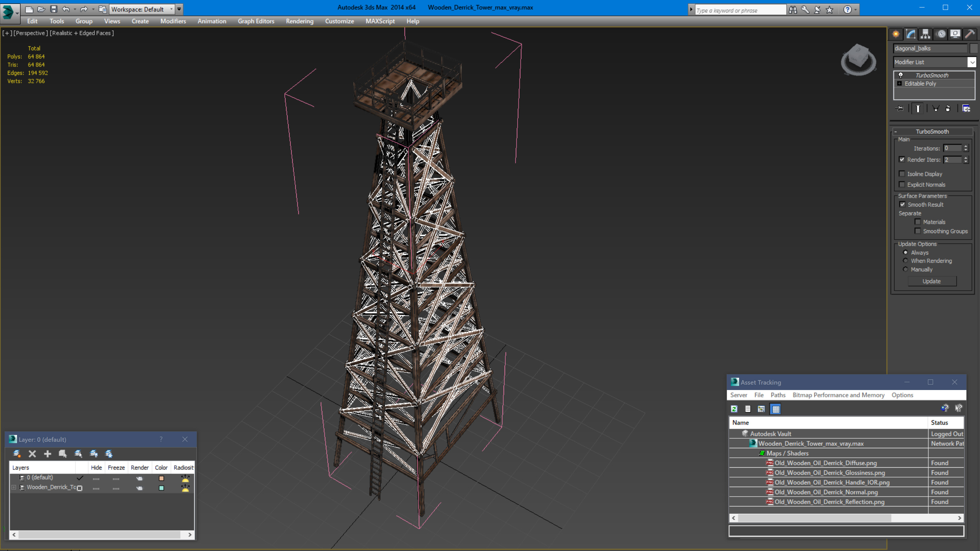
Task: Click the object color swatch beside diagonal_balks
Action: [974, 48]
